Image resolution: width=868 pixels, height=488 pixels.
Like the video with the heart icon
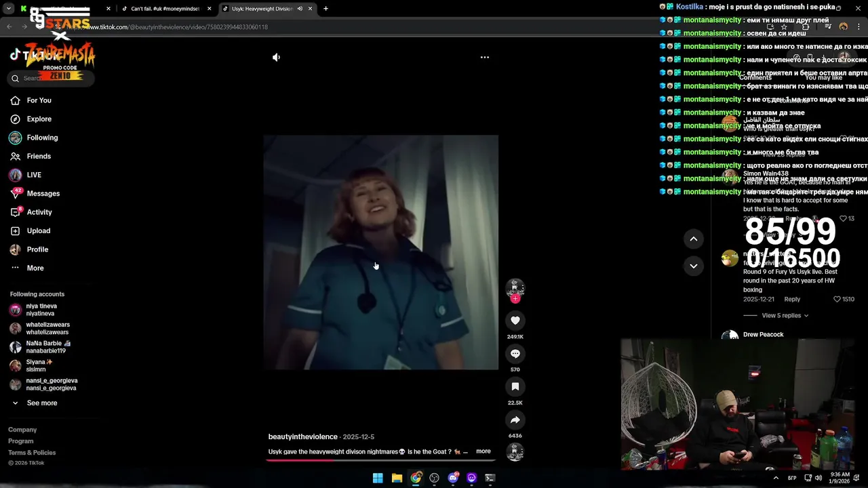515,321
